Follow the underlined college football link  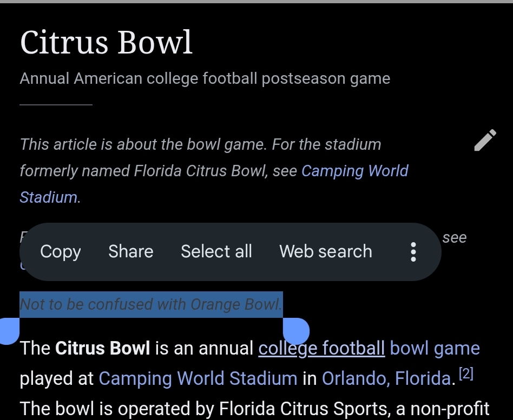(x=321, y=349)
